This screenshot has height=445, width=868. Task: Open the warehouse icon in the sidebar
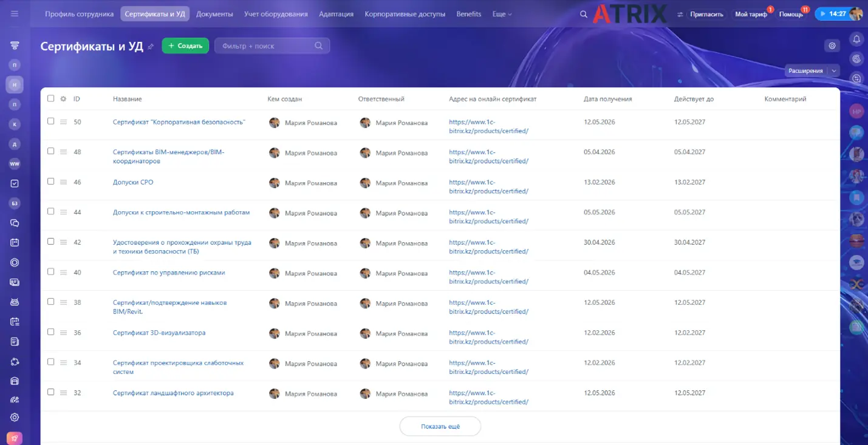click(15, 381)
